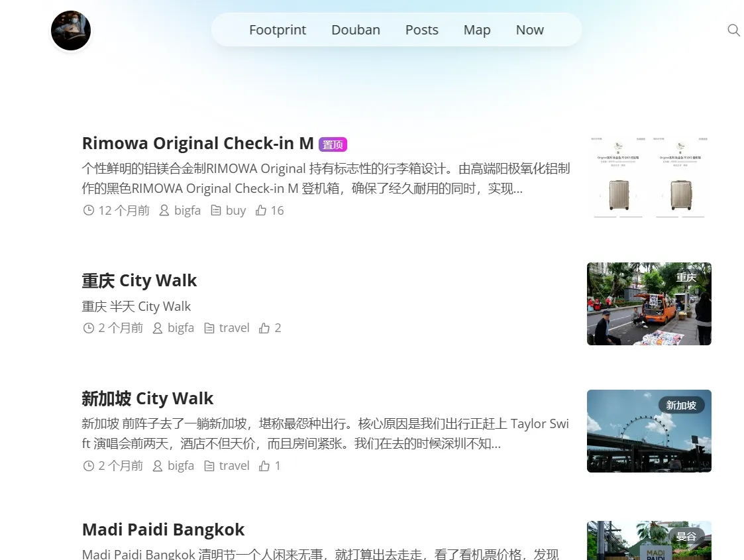Select the Now page
The image size is (744, 560).
[x=529, y=30]
